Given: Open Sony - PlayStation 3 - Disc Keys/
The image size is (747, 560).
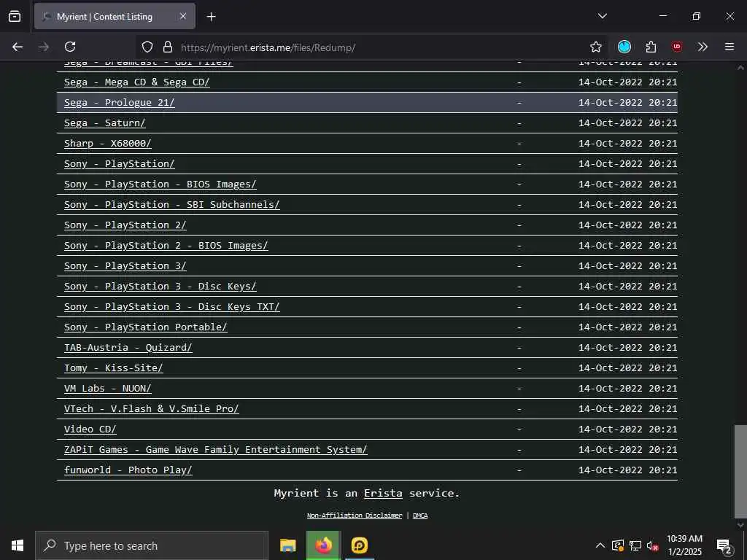Looking at the screenshot, I should click(x=160, y=287).
